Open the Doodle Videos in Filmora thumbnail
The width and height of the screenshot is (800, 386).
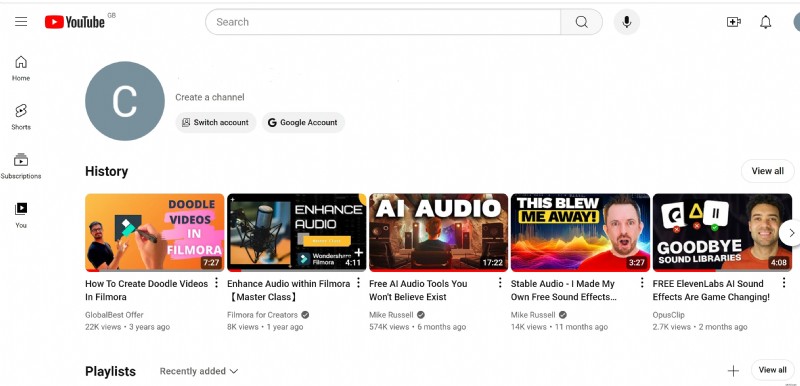click(x=155, y=233)
